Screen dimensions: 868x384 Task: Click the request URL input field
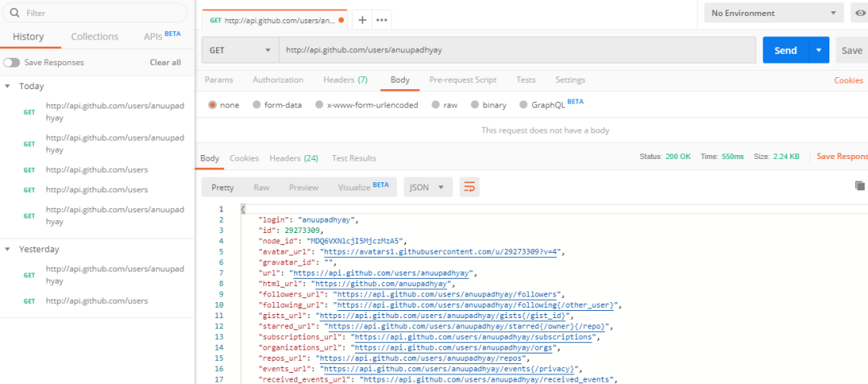click(516, 50)
